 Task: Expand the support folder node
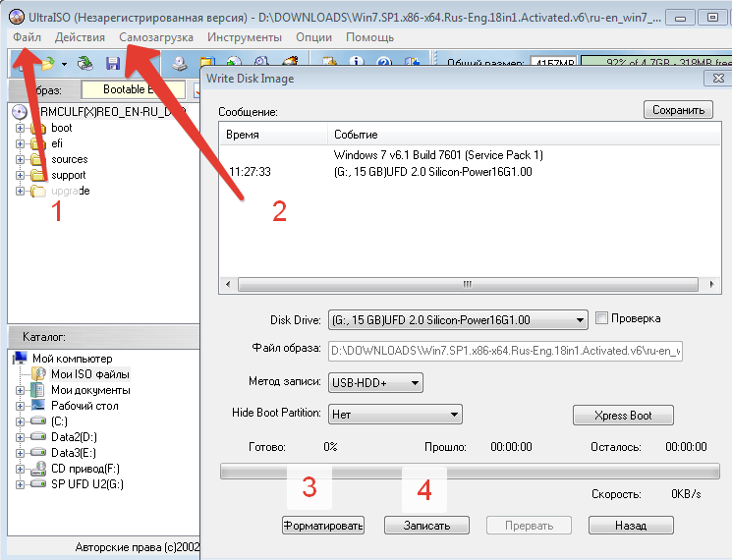pos(20,176)
